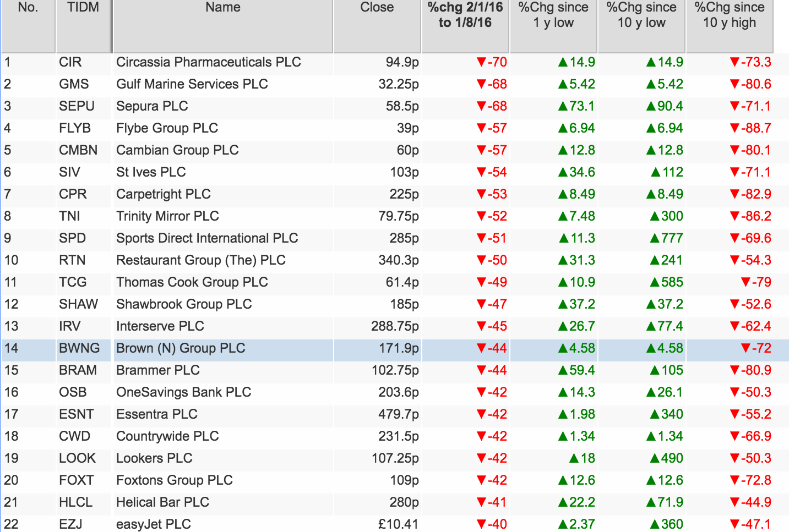Click Trinity Mirror close 79.75p

(x=399, y=216)
